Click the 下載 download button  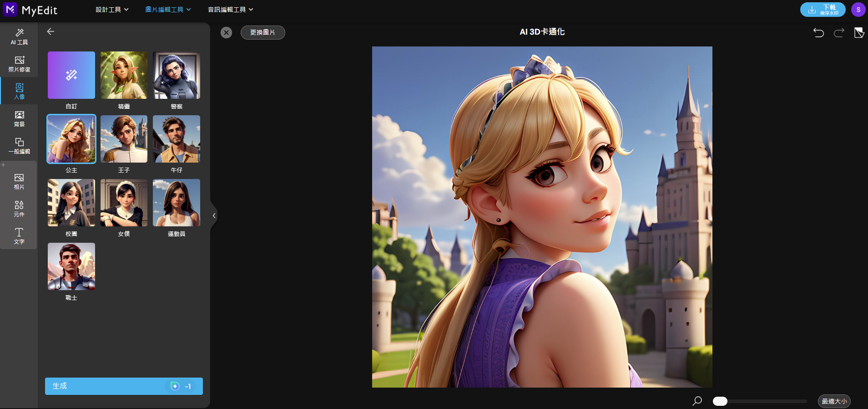pos(823,10)
